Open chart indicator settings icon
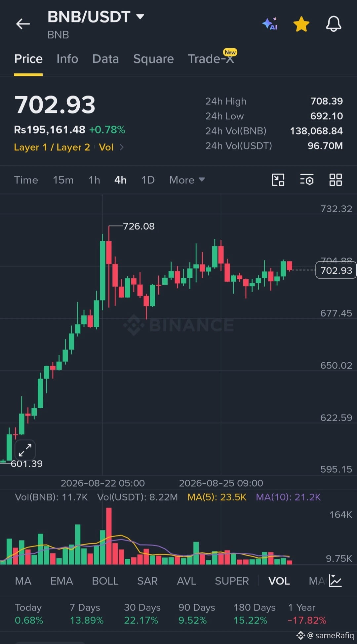Viewport: 357px width, 644px height. point(307,180)
